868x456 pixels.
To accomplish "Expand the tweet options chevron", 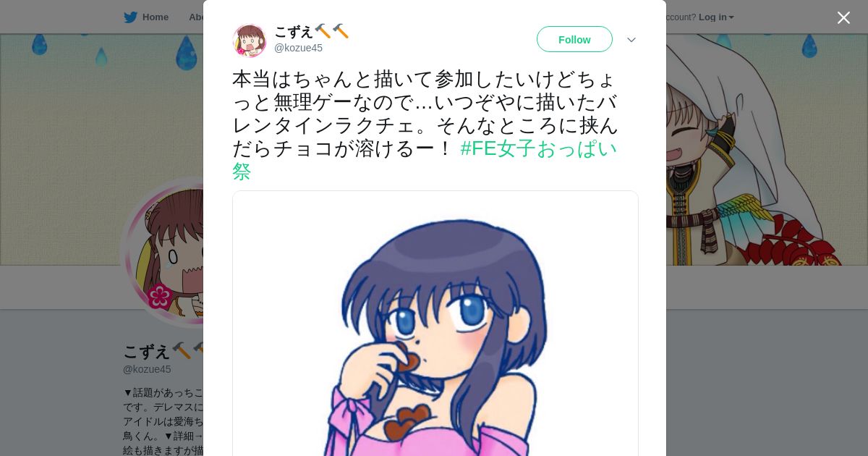I will click(631, 40).
